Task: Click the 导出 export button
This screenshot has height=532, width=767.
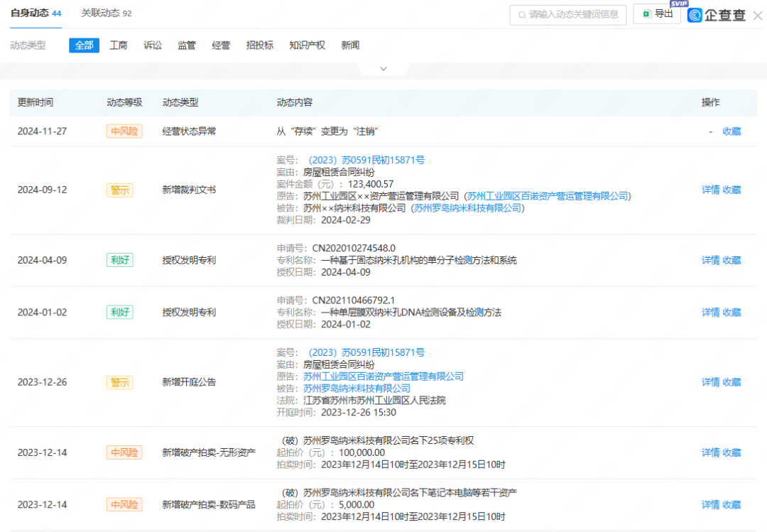Action: 656,13
